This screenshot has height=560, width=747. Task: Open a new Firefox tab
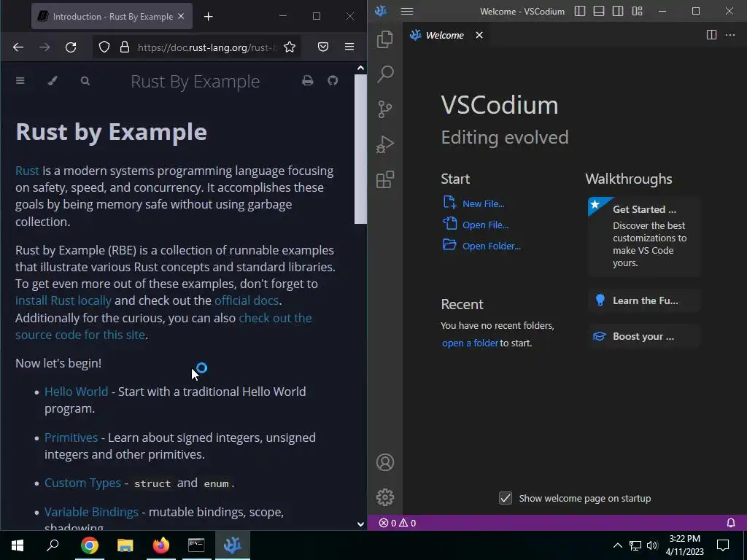coord(208,17)
